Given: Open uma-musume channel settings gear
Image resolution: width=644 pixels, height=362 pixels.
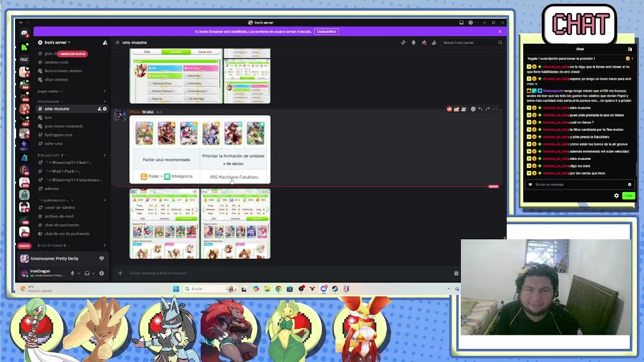Looking at the screenshot, I should coord(105,109).
